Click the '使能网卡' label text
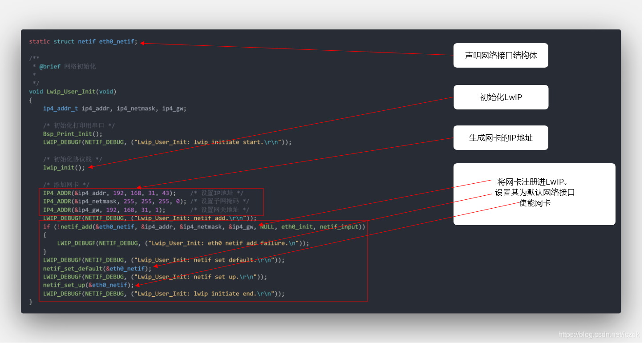 [x=535, y=203]
